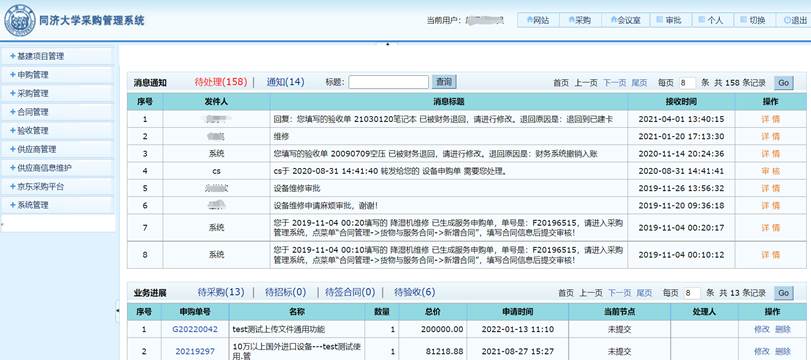Switch to 通知(14) tab
Image resolution: width=811 pixels, height=360 pixels.
[286, 82]
